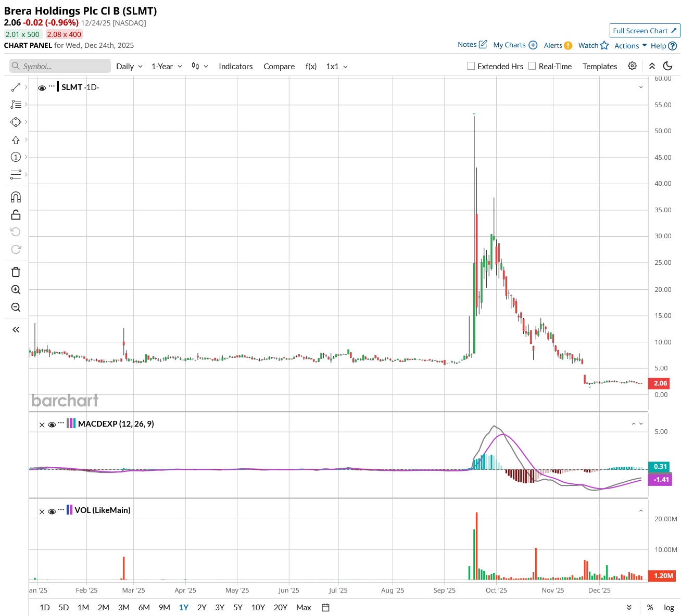Open My Charts
Screen dimensions: 681x616
(515, 45)
